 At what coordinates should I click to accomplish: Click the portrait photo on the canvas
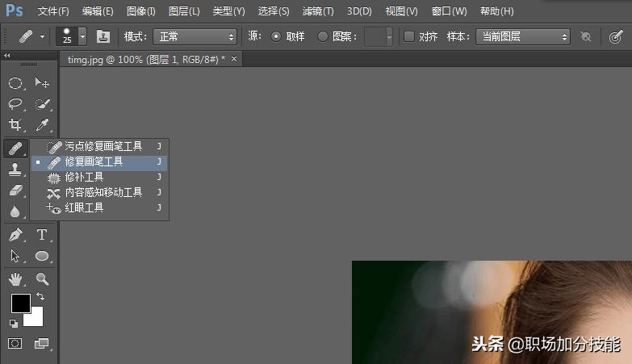click(x=492, y=312)
